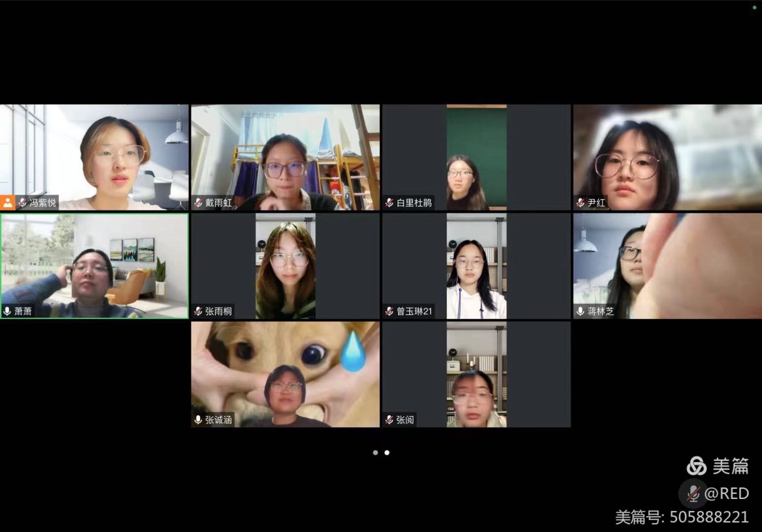Click the muted mic icon beside 冯紫悦
The height and width of the screenshot is (532, 762).
(23, 203)
